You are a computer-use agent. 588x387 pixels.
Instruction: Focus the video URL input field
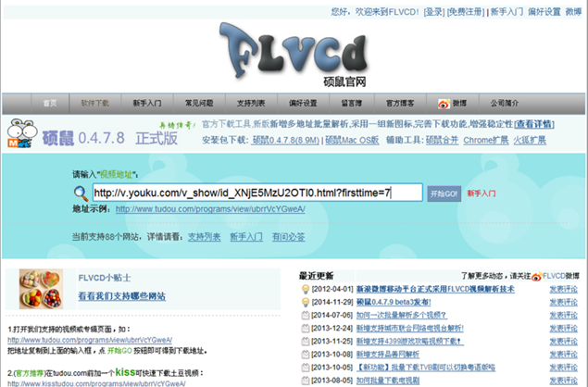click(257, 193)
